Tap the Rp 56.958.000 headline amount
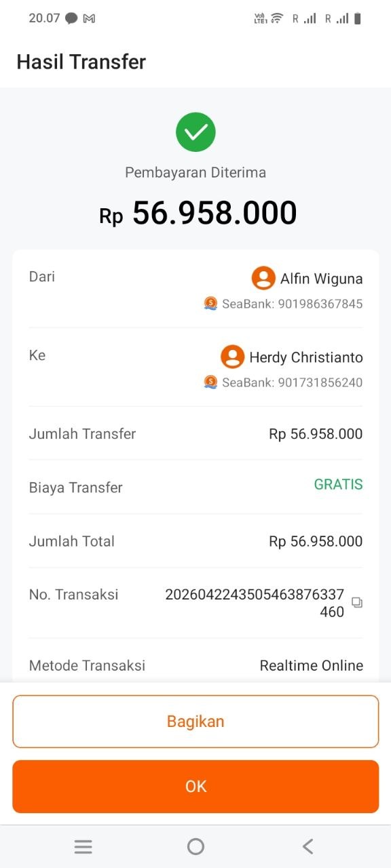The width and height of the screenshot is (391, 868). point(198,214)
